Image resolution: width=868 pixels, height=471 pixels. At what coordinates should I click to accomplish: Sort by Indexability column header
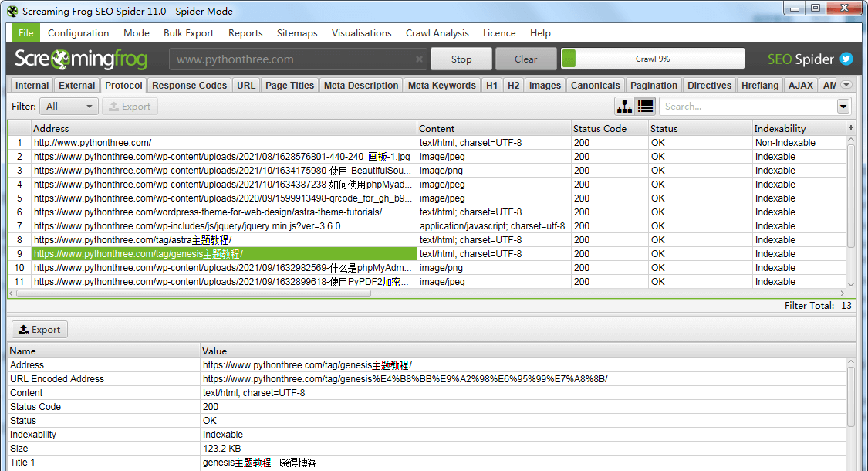[799, 128]
